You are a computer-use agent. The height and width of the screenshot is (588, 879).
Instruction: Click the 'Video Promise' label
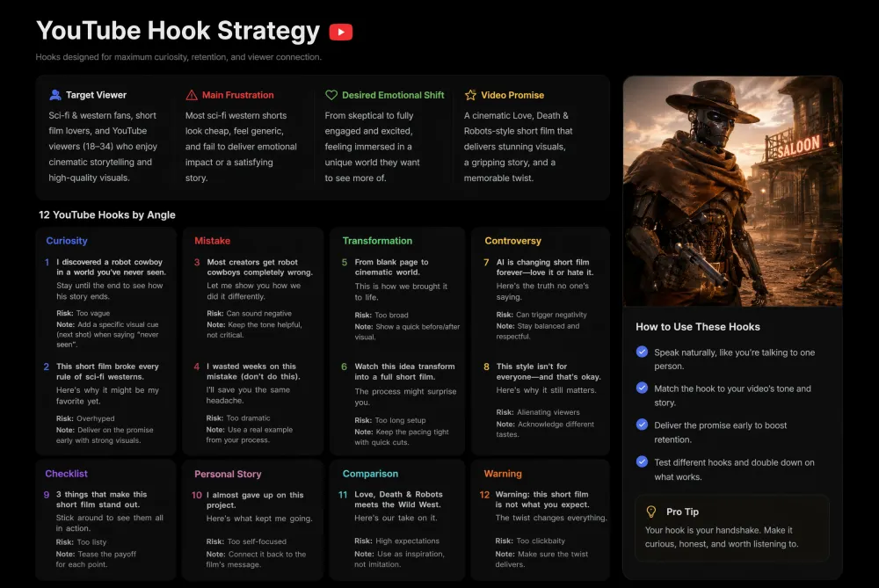click(x=512, y=95)
